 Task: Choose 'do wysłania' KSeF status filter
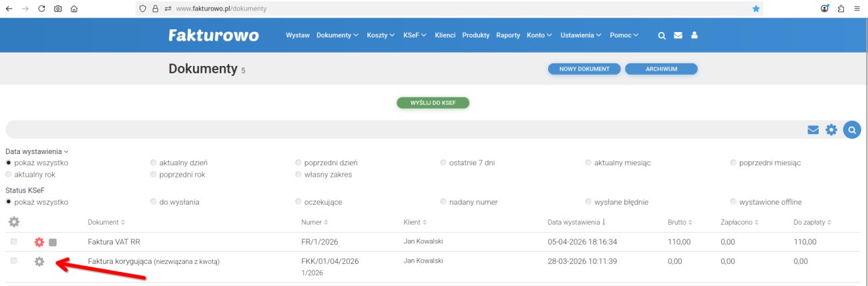coord(154,202)
